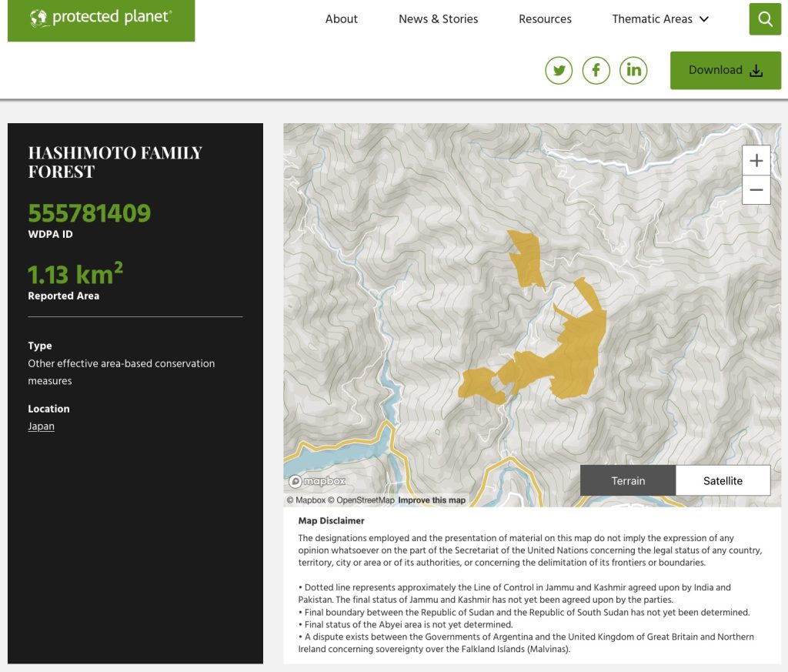Click Improve this map attribution link
This screenshot has height=672, width=788.
point(432,500)
